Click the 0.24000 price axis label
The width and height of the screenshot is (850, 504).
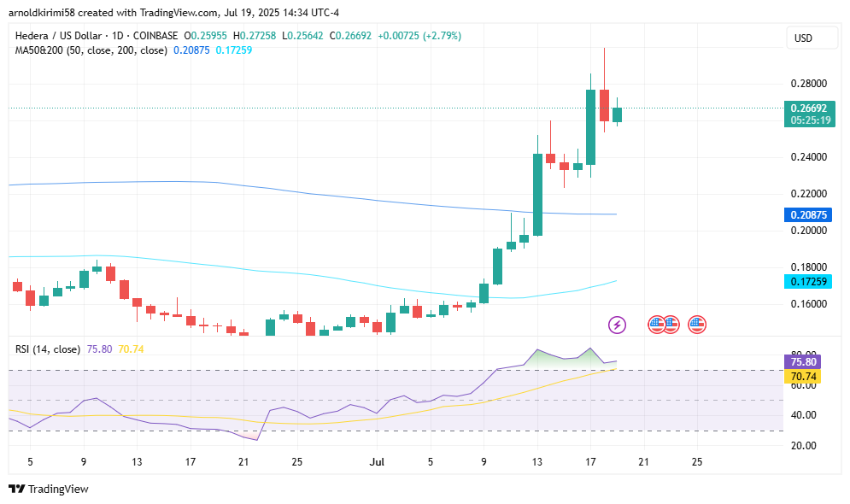pyautogui.click(x=809, y=157)
